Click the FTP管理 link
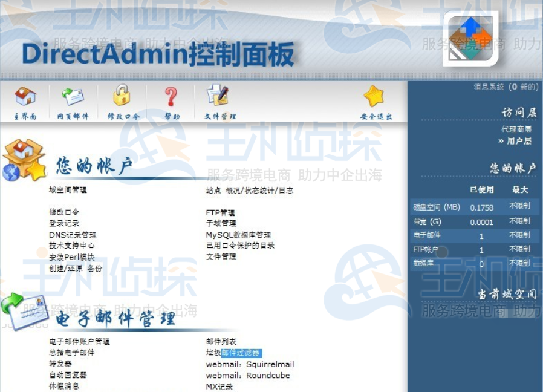The image size is (543, 392). (x=220, y=213)
